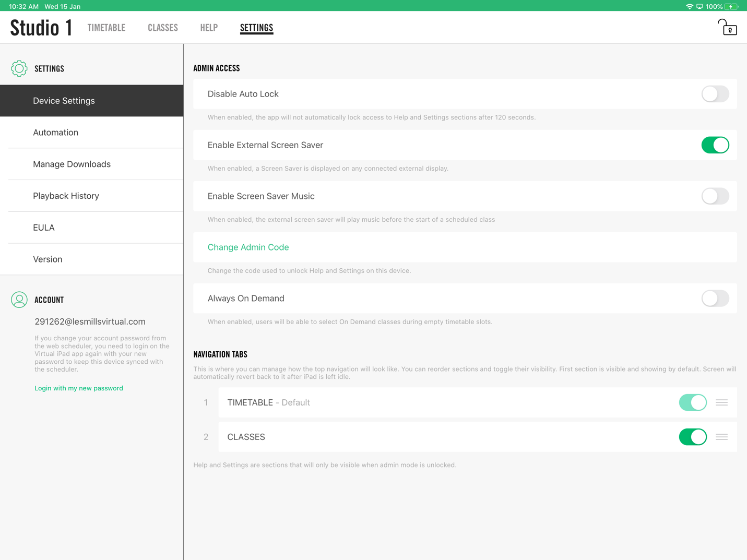The width and height of the screenshot is (747, 560).
Task: Turn on Always On Demand
Action: click(715, 299)
